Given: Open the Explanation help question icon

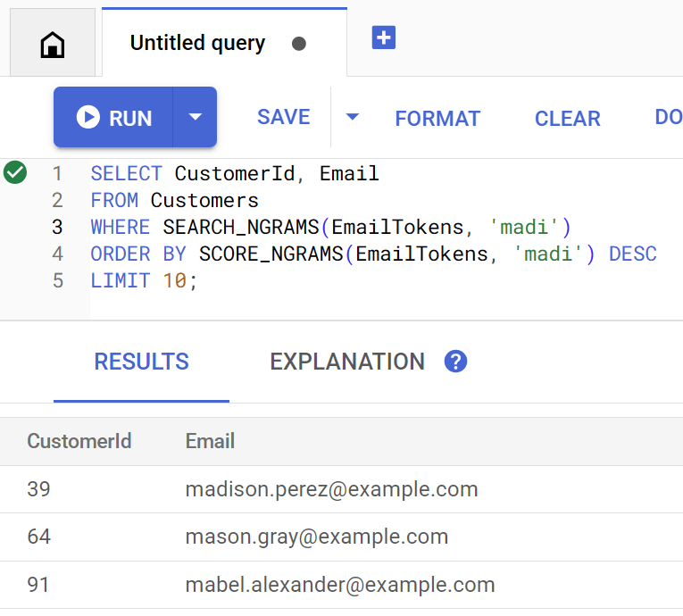Looking at the screenshot, I should click(x=455, y=362).
